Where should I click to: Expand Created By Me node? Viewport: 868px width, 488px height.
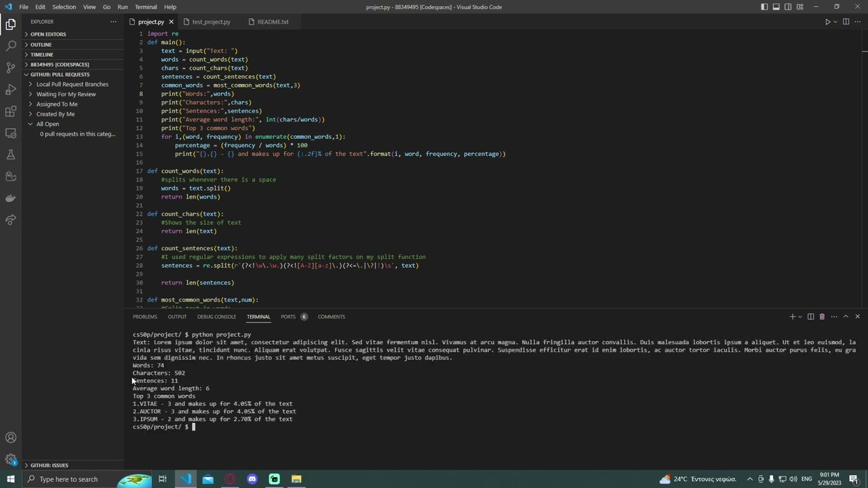(73, 114)
